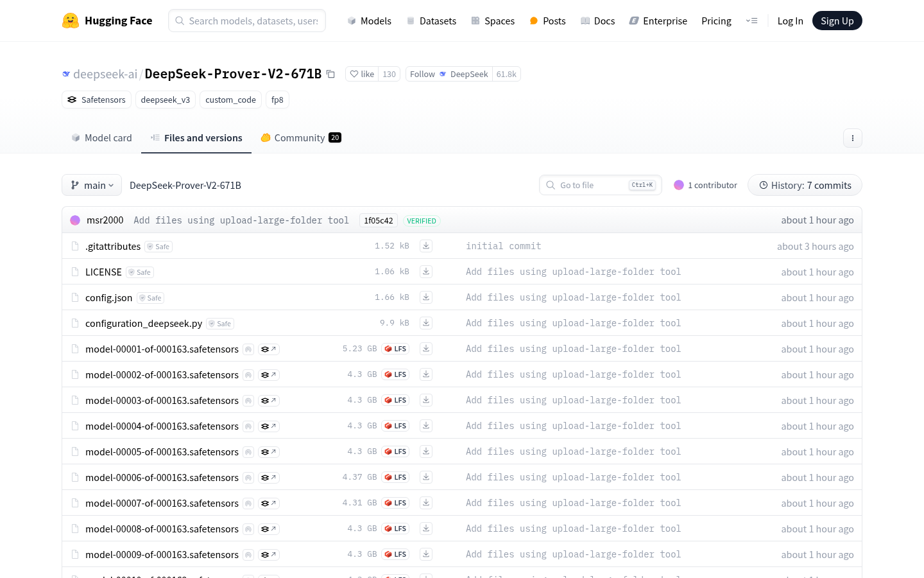This screenshot has height=578, width=924.
Task: Open model-00004-of-000163.safetensors file
Action: click(162, 426)
